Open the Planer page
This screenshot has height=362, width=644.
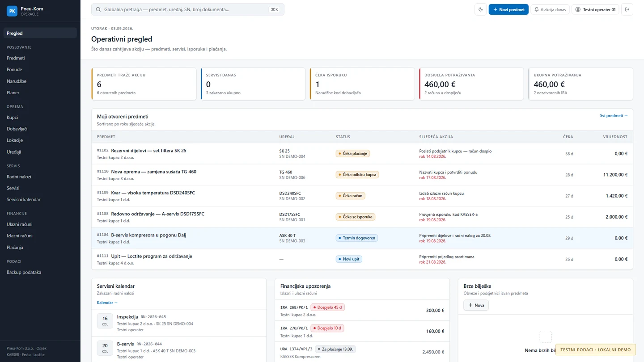click(40, 93)
